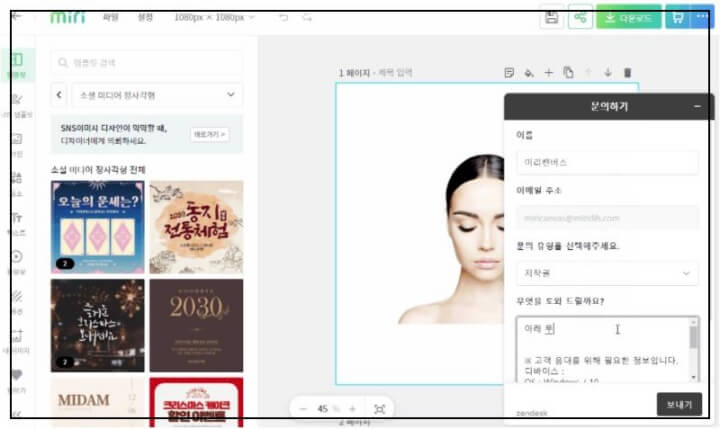The width and height of the screenshot is (720, 429).
Task: Click the message textarea scrollbar thumb
Action: point(694,338)
